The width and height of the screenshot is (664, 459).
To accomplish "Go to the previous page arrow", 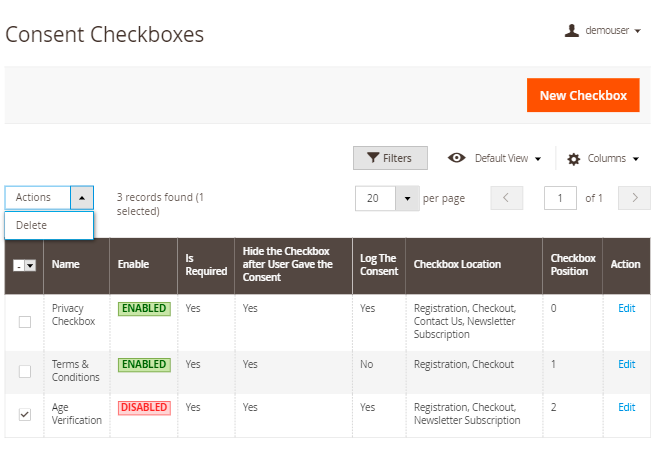I will pyautogui.click(x=506, y=198).
